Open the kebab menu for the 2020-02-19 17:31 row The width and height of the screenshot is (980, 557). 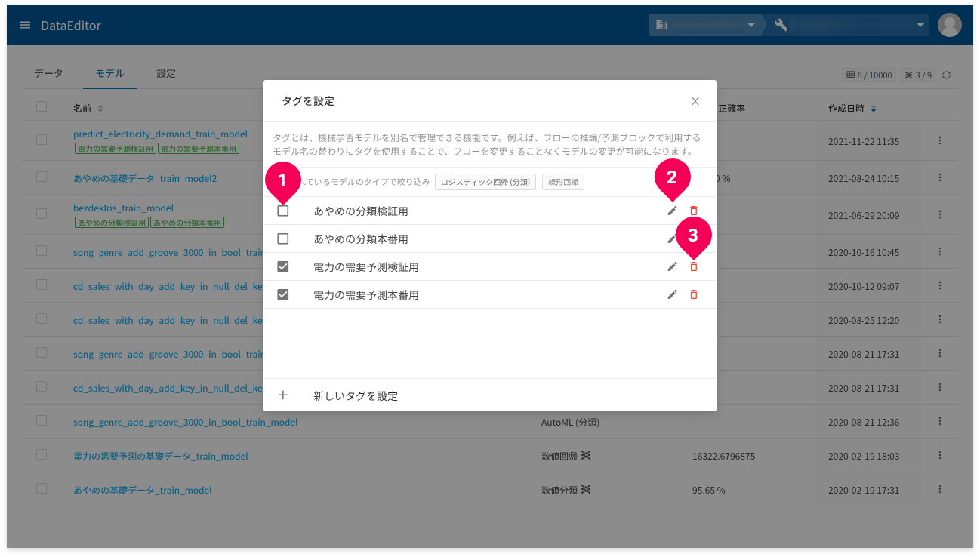pos(940,489)
